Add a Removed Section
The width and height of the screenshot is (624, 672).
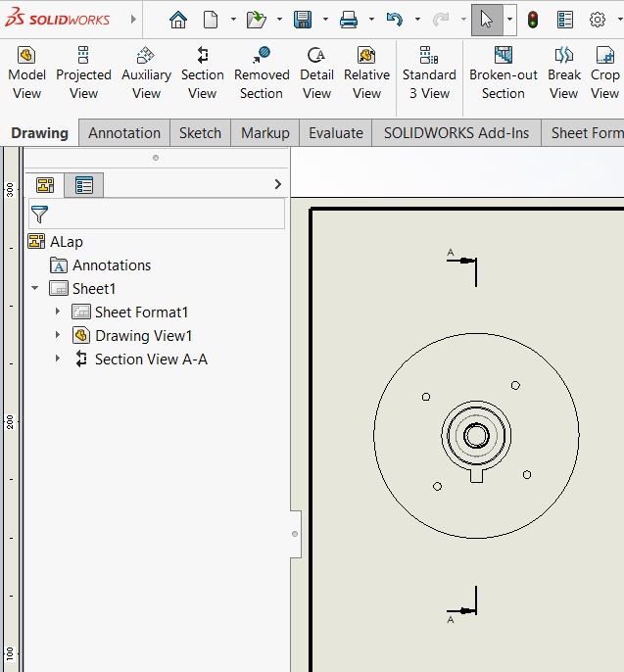[262, 72]
